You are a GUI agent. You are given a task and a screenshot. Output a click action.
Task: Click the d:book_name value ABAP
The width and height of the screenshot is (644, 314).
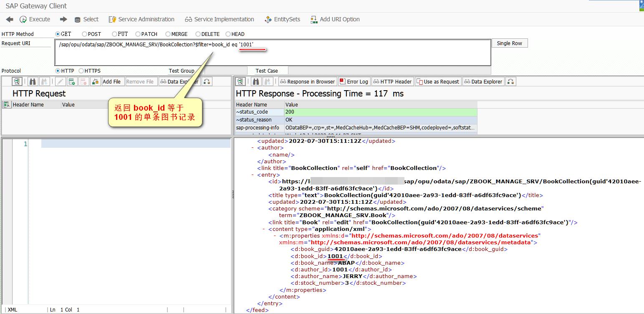tap(346, 263)
